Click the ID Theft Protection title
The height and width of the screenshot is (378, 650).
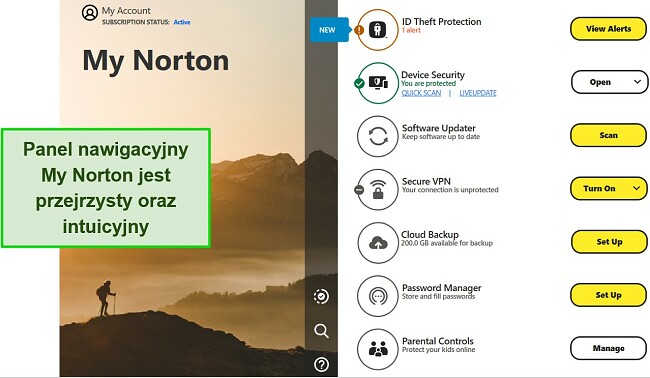[x=441, y=21]
